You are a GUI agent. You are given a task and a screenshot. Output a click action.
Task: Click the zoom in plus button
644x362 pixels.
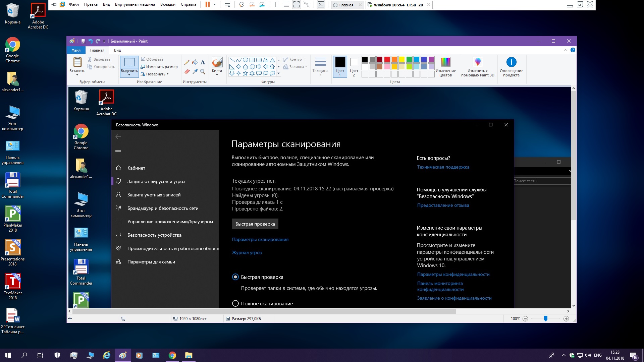[x=566, y=319]
